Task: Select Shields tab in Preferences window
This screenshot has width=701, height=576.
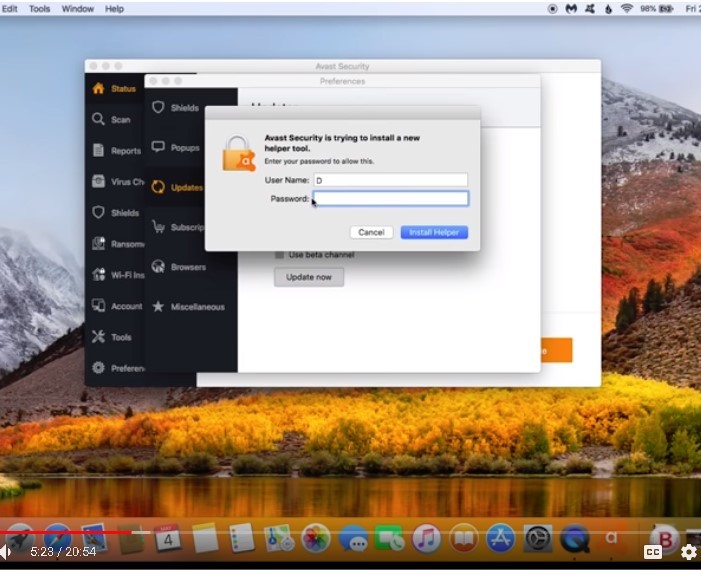Action: point(175,108)
